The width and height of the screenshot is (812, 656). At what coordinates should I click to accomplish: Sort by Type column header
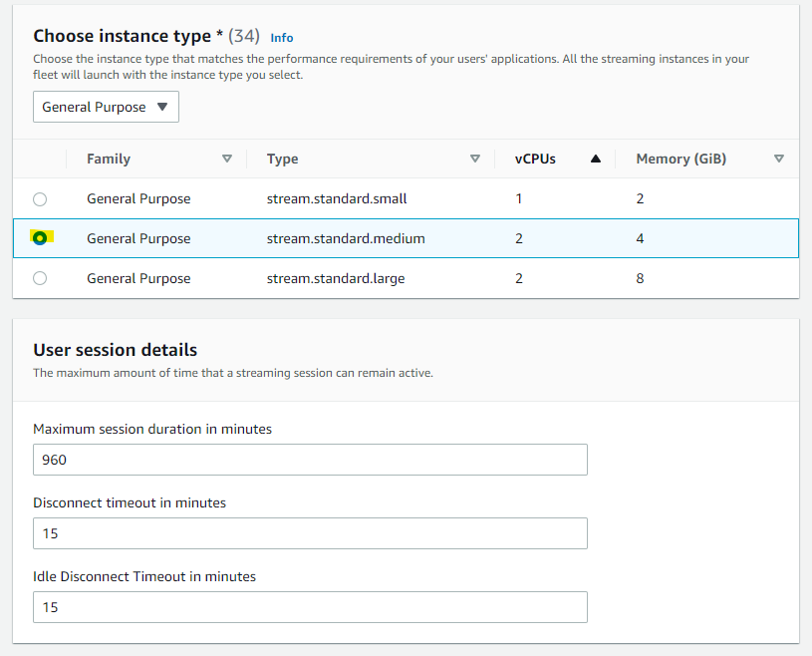point(283,159)
